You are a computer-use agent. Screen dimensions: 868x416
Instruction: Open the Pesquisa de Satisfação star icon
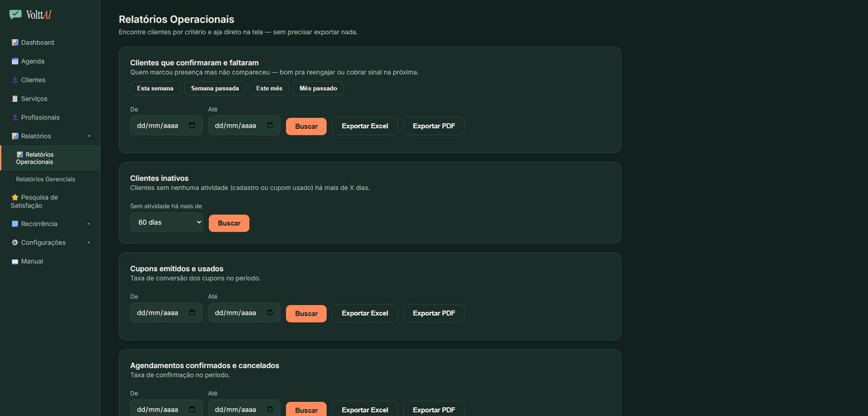pos(15,198)
